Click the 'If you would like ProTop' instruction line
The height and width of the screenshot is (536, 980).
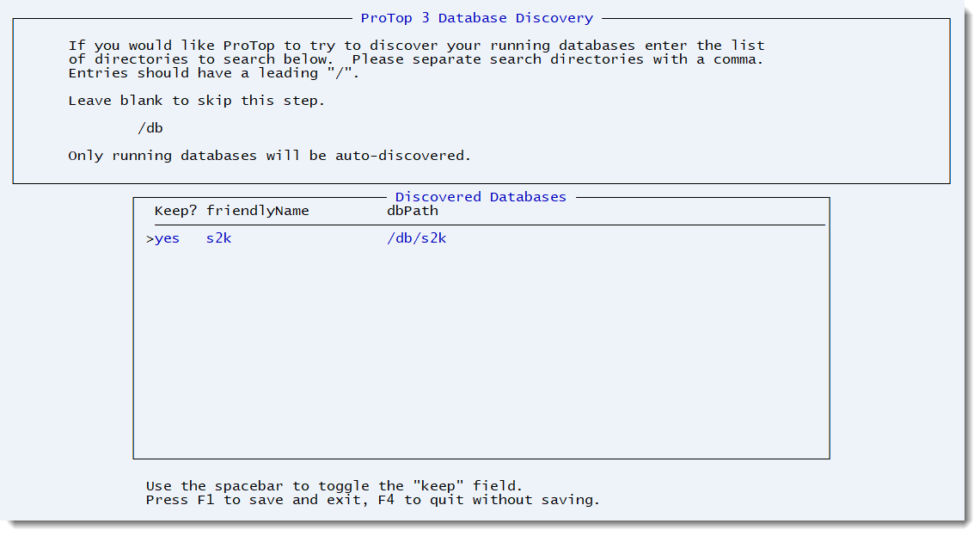[416, 46]
